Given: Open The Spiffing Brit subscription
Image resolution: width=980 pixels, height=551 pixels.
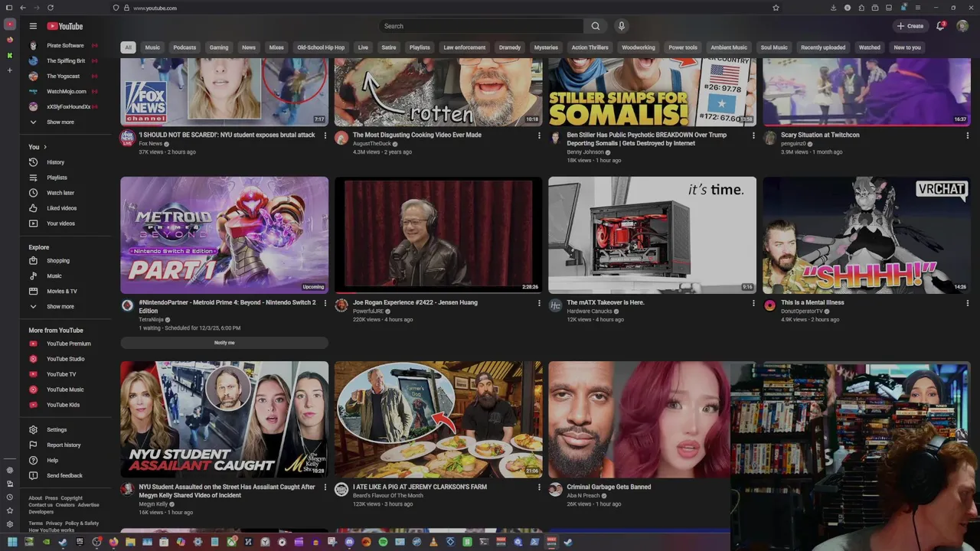Looking at the screenshot, I should (x=64, y=61).
